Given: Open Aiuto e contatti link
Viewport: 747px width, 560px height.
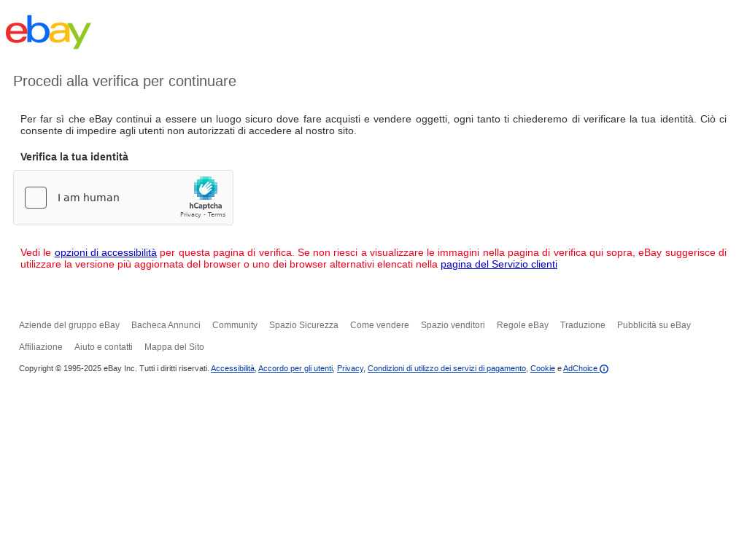Looking at the screenshot, I should [104, 347].
